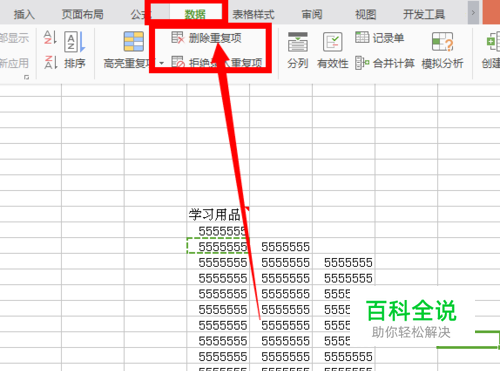Open the 插入 ribbon tab
The width and height of the screenshot is (500, 371).
click(x=24, y=14)
